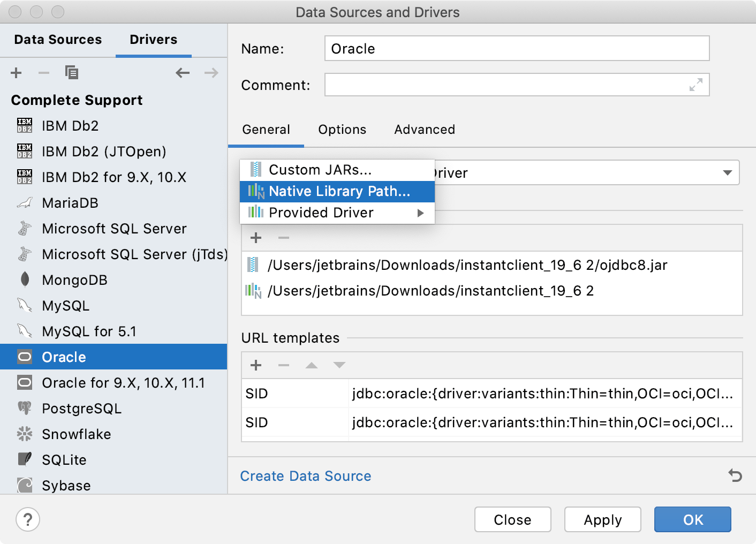Image resolution: width=756 pixels, height=544 pixels.
Task: Click the add URL template plus icon
Action: [x=256, y=365]
